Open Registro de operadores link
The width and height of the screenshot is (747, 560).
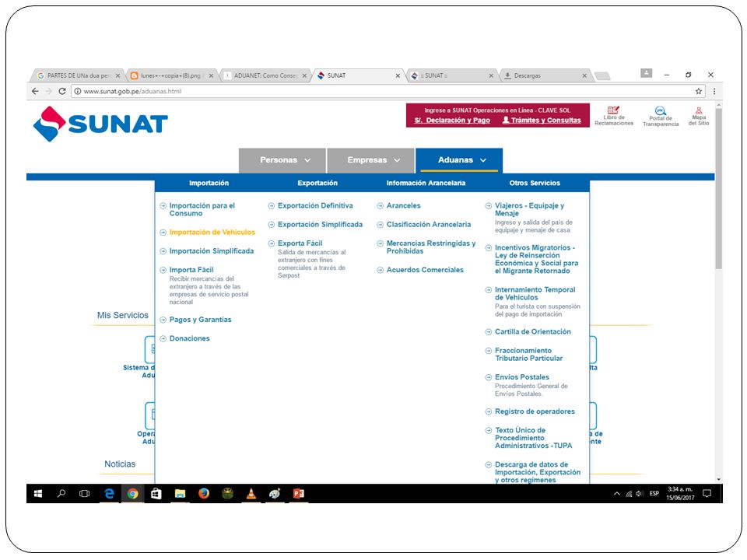[535, 411]
